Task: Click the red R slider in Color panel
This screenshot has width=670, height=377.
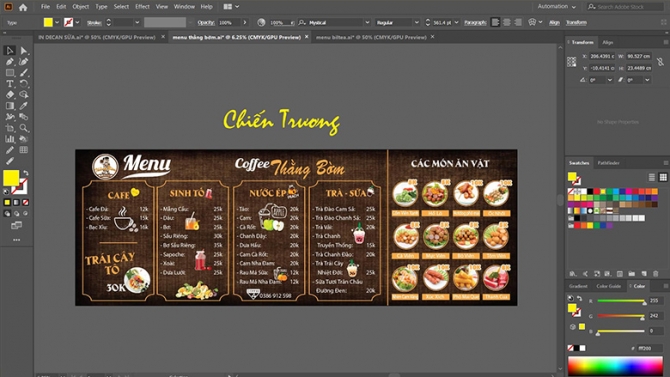Action: (x=621, y=301)
